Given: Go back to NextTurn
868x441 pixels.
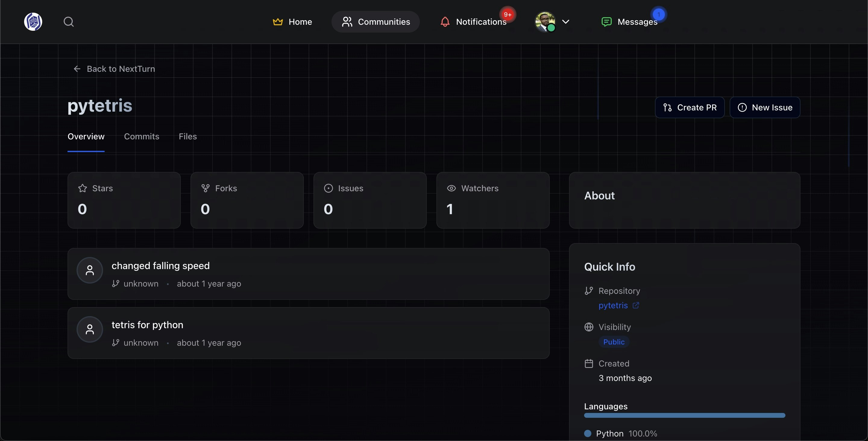Looking at the screenshot, I should coord(114,69).
